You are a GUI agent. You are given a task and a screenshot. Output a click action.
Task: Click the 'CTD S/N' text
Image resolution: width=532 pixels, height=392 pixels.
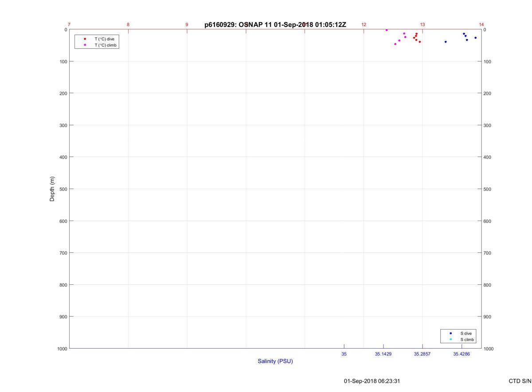pyautogui.click(x=520, y=381)
